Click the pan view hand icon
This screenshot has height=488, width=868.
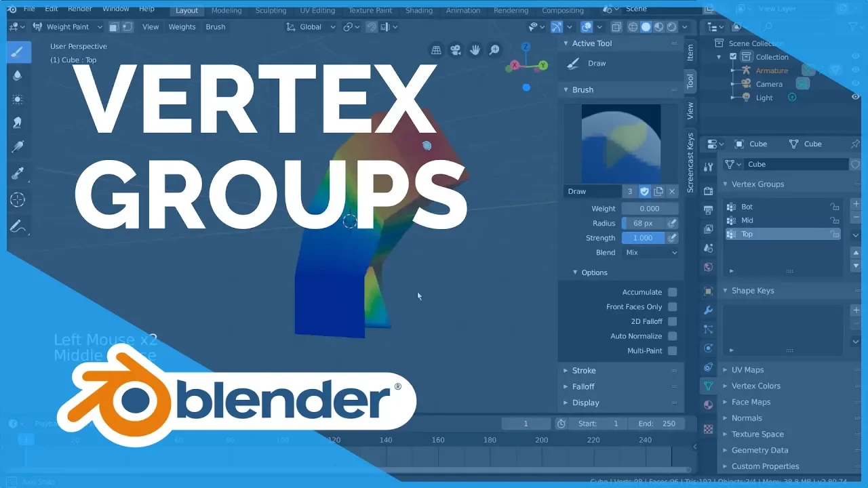point(475,49)
